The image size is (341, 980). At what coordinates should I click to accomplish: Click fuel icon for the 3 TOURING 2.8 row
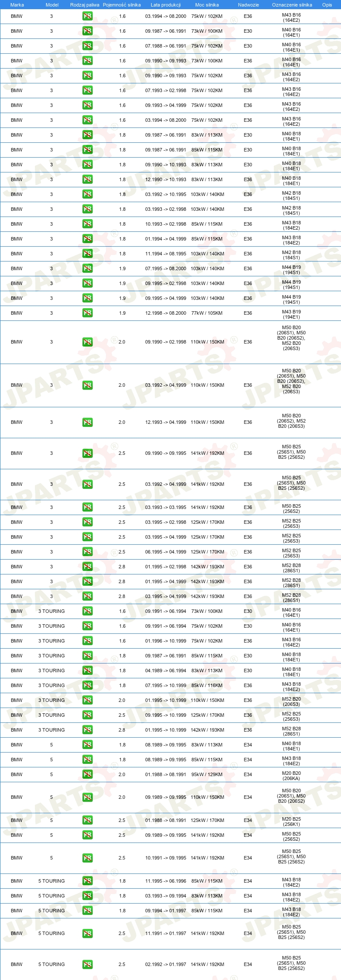pyautogui.click(x=87, y=730)
